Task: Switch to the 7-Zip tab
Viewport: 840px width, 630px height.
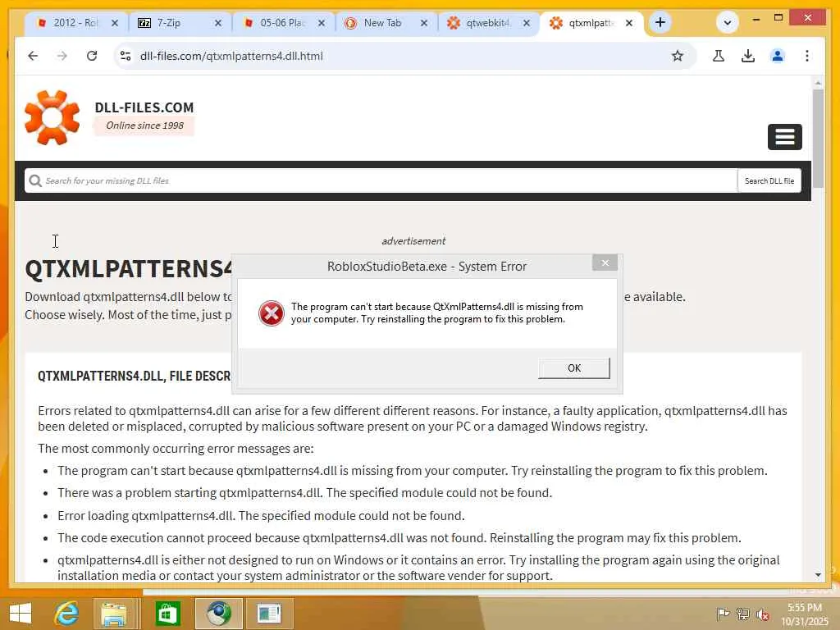Action: tap(179, 22)
